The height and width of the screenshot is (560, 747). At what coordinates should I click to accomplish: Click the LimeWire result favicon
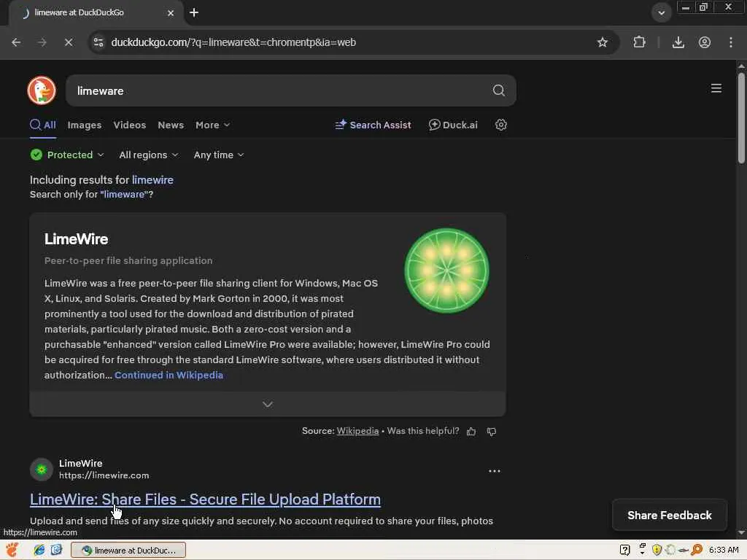point(42,470)
